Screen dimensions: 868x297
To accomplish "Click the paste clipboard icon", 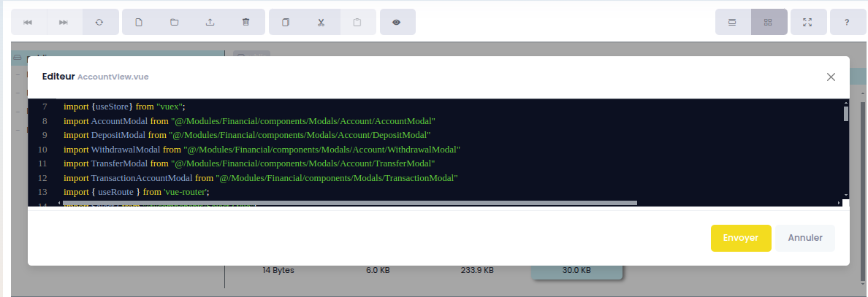I will 357,22.
